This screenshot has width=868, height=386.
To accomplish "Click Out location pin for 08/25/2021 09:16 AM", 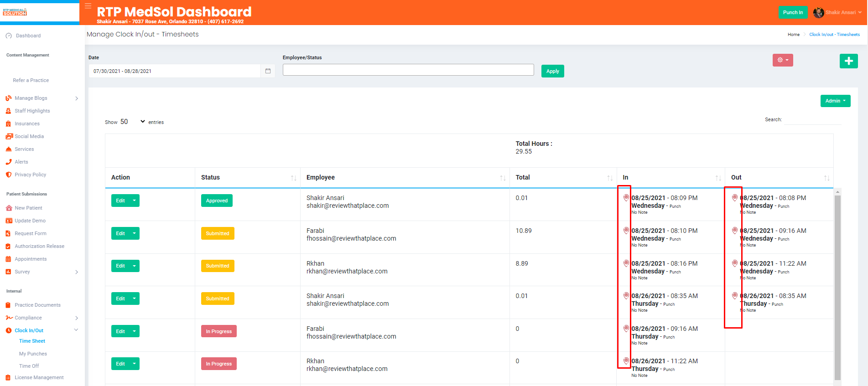I will (x=735, y=231).
